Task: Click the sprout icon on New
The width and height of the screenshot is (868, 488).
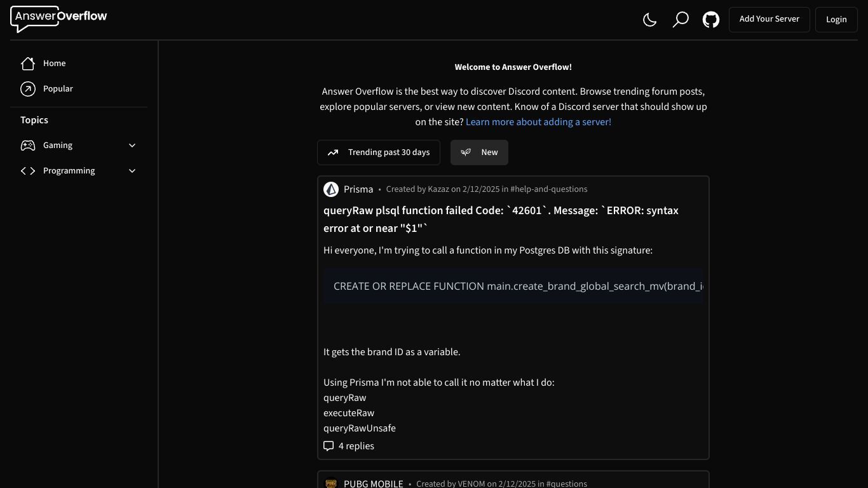Action: tap(466, 152)
